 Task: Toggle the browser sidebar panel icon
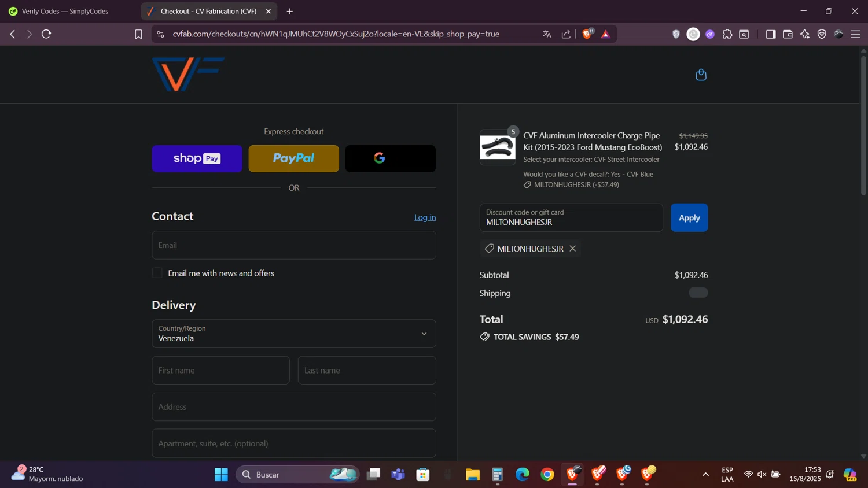coord(770,34)
